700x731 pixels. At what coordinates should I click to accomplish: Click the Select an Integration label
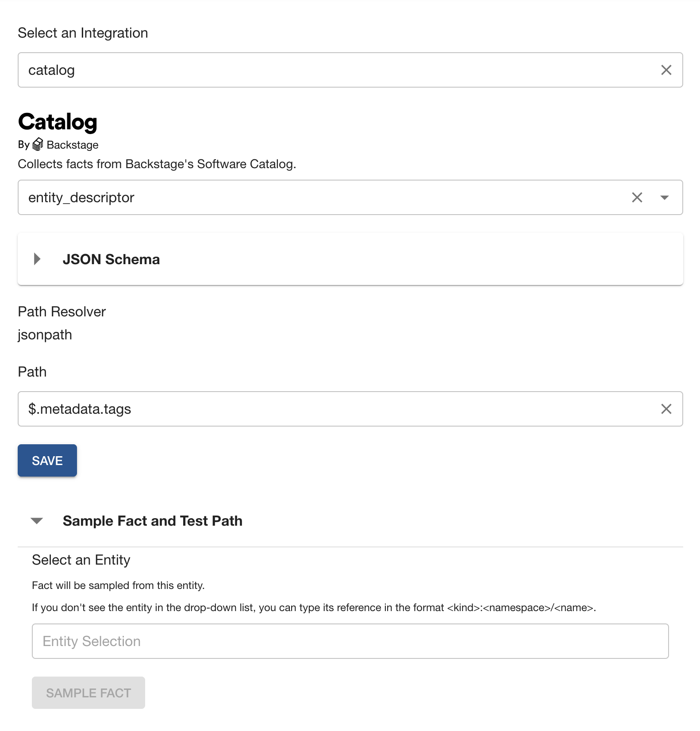pos(83,33)
